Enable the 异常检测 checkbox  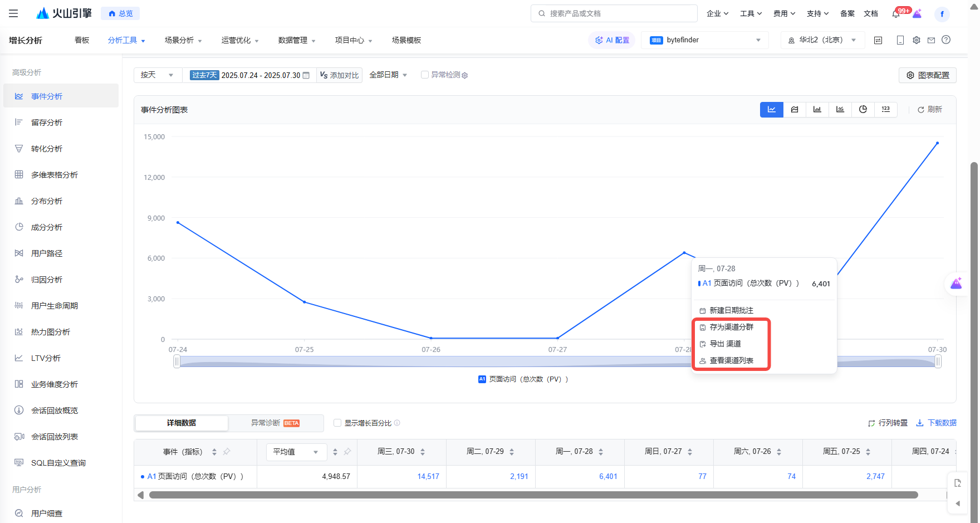tap(425, 75)
